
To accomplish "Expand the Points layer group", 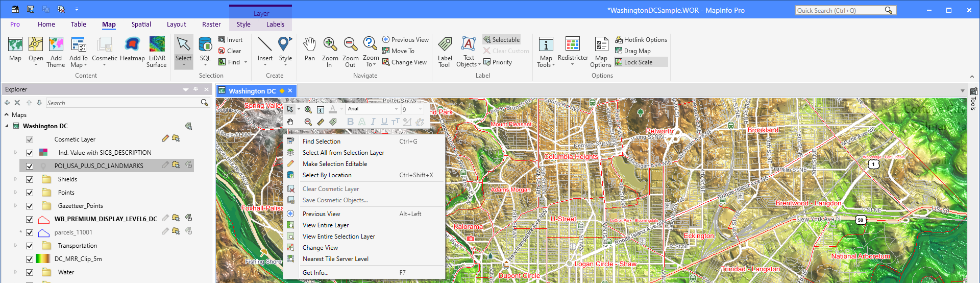I will (15, 192).
